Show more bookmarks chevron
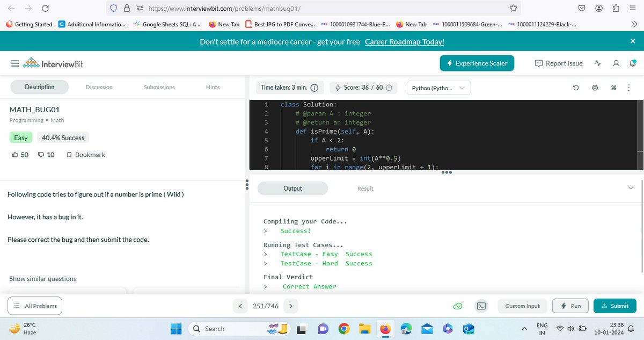This screenshot has height=340, width=644. click(634, 24)
